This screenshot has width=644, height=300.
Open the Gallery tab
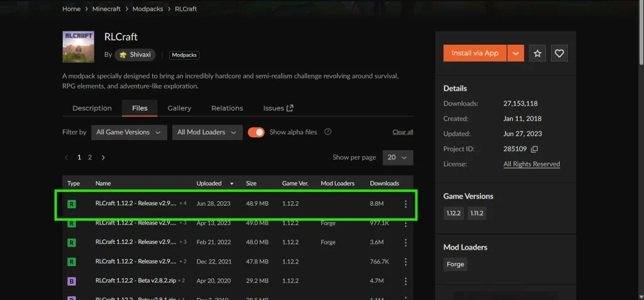179,108
